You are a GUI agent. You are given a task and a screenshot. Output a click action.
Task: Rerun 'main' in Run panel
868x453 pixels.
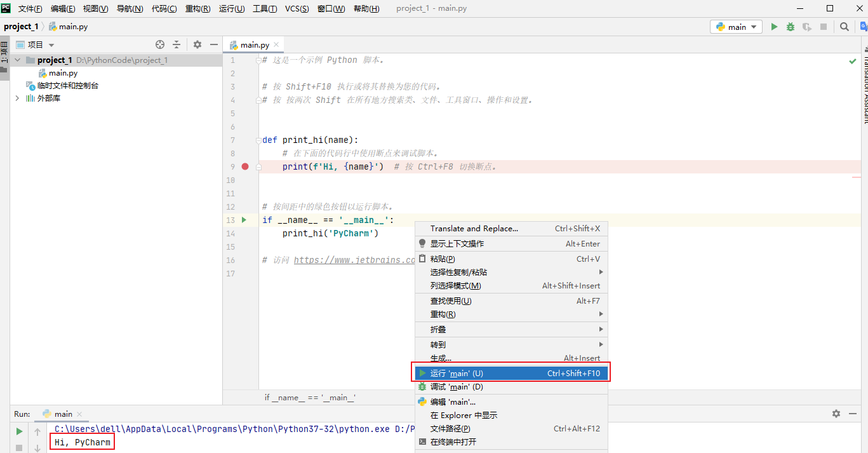[x=19, y=431]
